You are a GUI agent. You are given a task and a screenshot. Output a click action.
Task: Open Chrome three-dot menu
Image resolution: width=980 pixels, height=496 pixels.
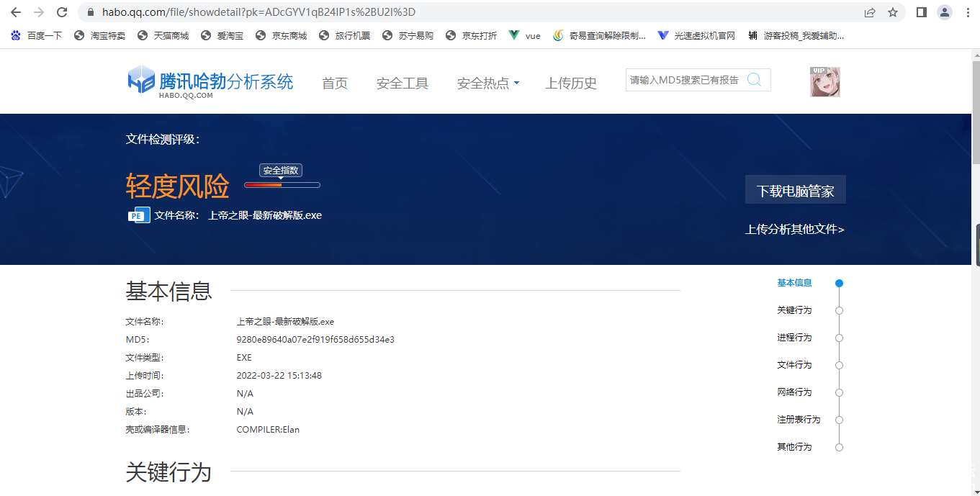point(967,12)
